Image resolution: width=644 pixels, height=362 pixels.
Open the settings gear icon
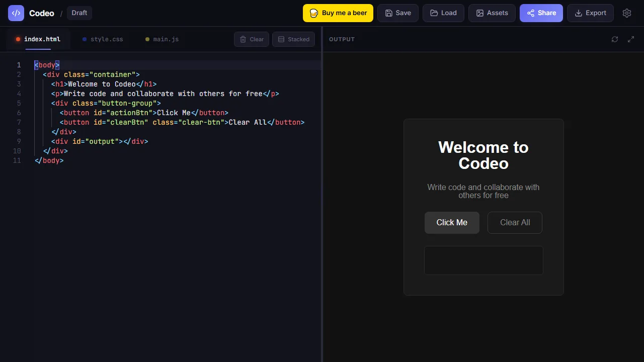pos(627,13)
